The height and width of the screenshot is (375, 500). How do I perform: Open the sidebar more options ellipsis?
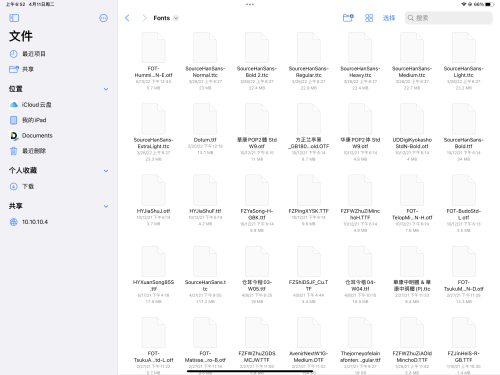(x=104, y=18)
